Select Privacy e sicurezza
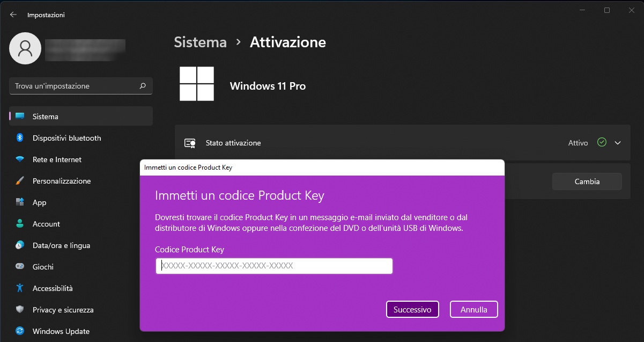 [x=63, y=310]
